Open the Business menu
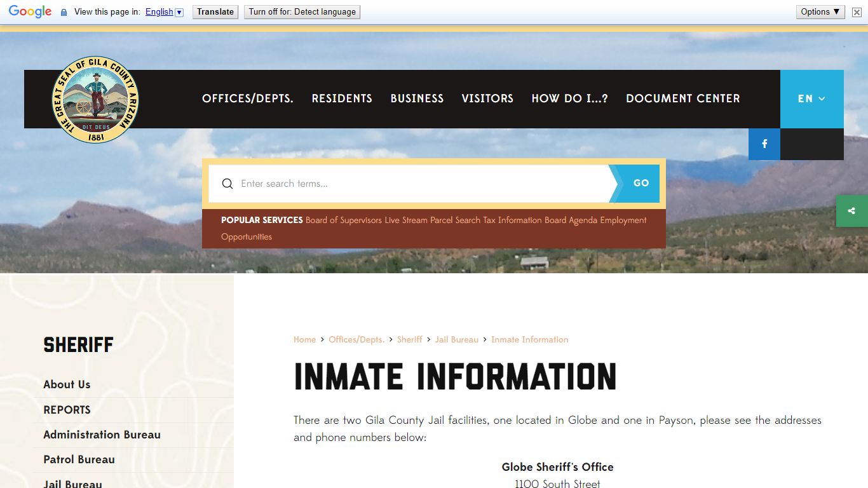The width and height of the screenshot is (868, 488). click(x=417, y=98)
